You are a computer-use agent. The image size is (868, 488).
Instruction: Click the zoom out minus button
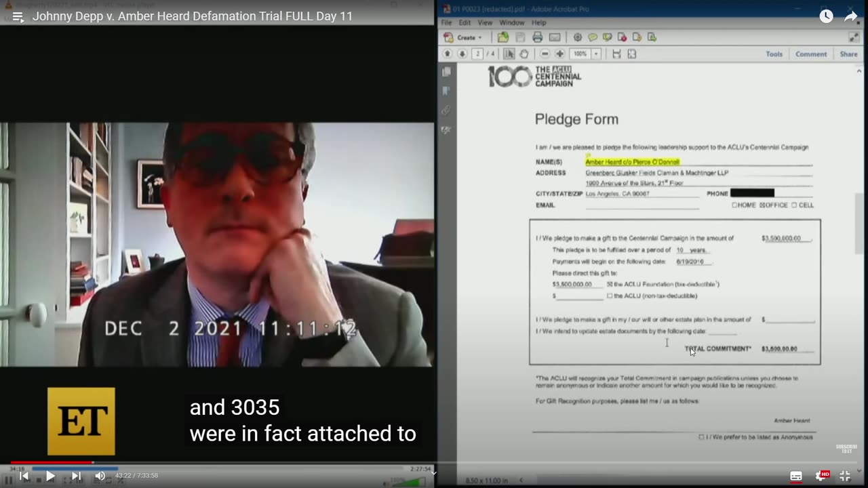pyautogui.click(x=545, y=54)
